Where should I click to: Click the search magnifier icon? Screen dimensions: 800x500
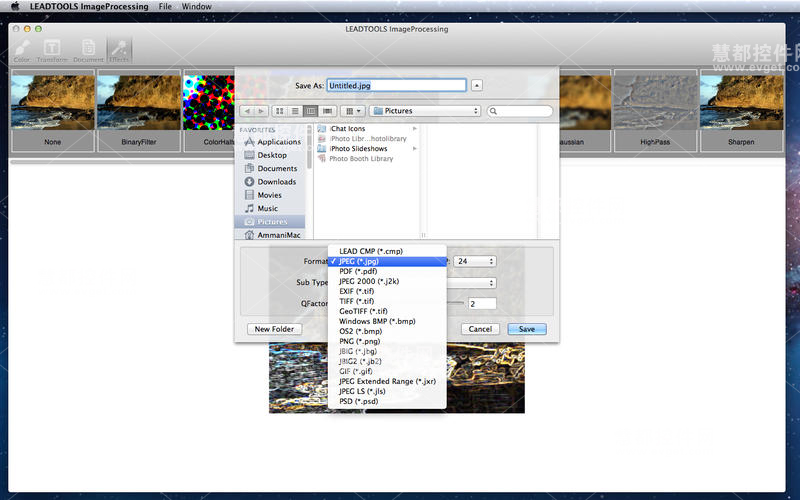pos(493,111)
